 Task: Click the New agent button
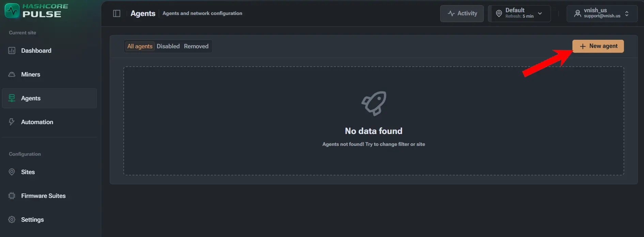[x=598, y=46]
